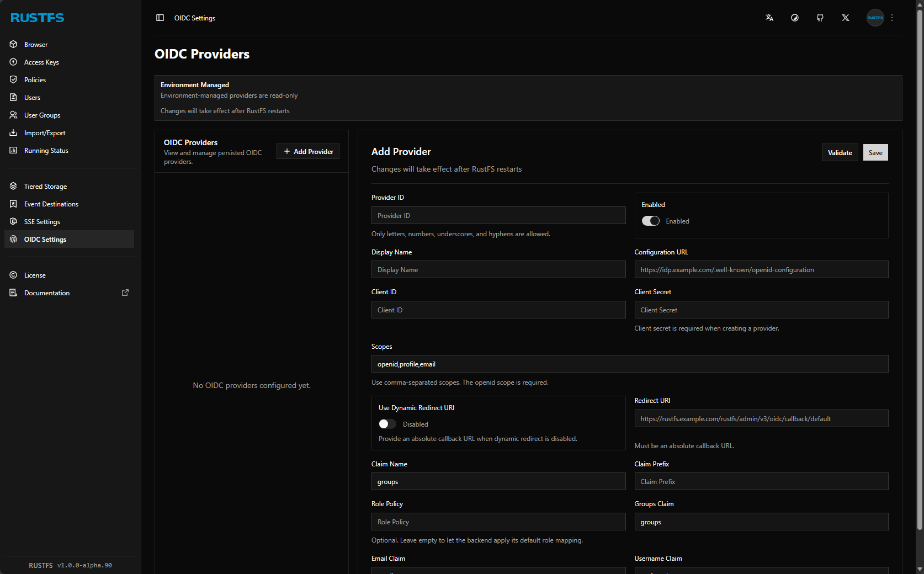
Task: Toggle the Enabled provider switch
Action: coord(651,221)
